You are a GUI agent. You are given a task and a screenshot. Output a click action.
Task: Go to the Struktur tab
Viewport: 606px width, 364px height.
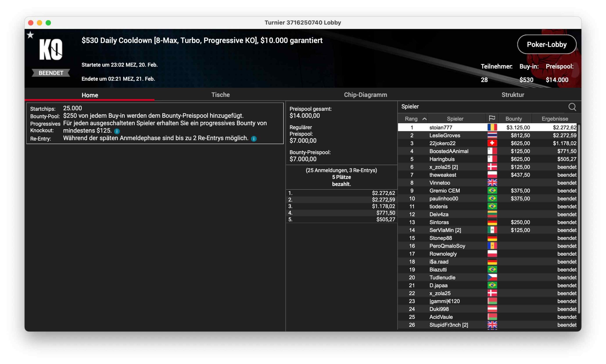(512, 95)
